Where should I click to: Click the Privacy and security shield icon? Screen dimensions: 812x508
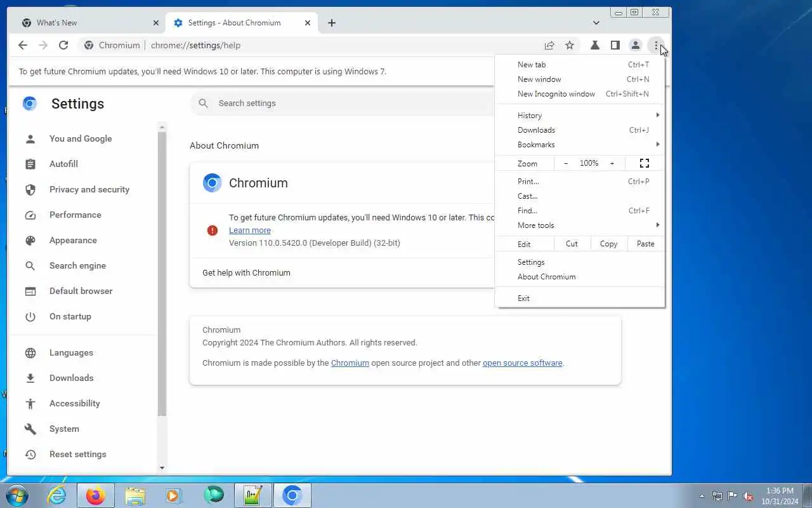pos(30,189)
